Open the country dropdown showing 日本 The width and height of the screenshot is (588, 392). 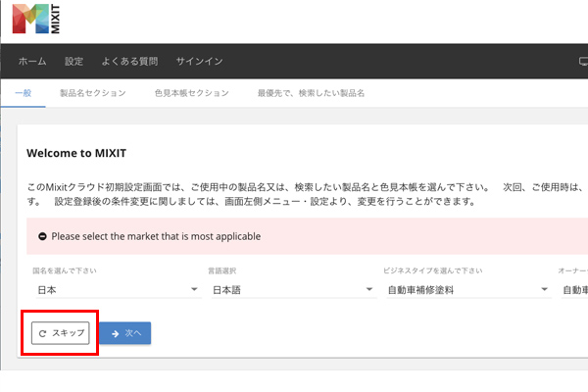coord(119,290)
